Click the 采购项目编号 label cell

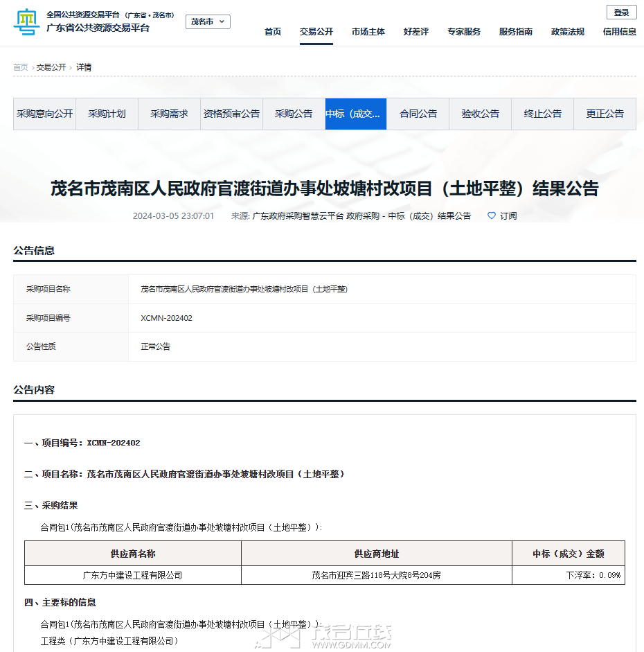pos(71,318)
